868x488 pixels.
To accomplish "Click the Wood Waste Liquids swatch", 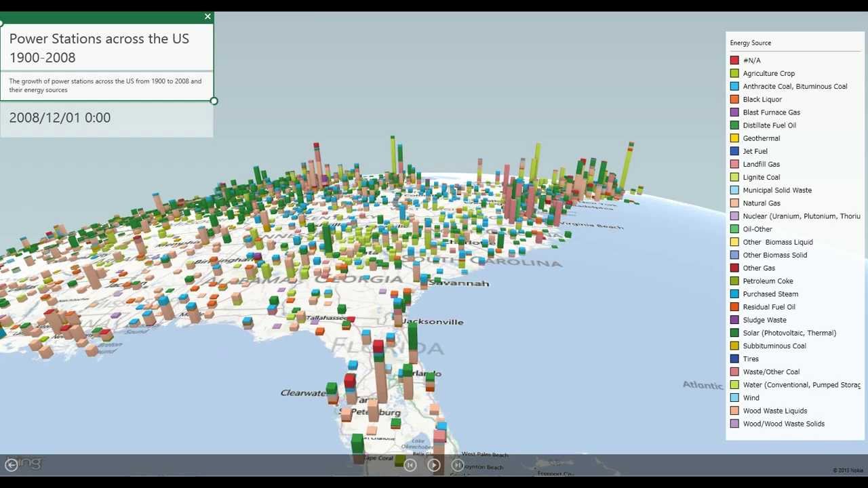I will click(734, 411).
